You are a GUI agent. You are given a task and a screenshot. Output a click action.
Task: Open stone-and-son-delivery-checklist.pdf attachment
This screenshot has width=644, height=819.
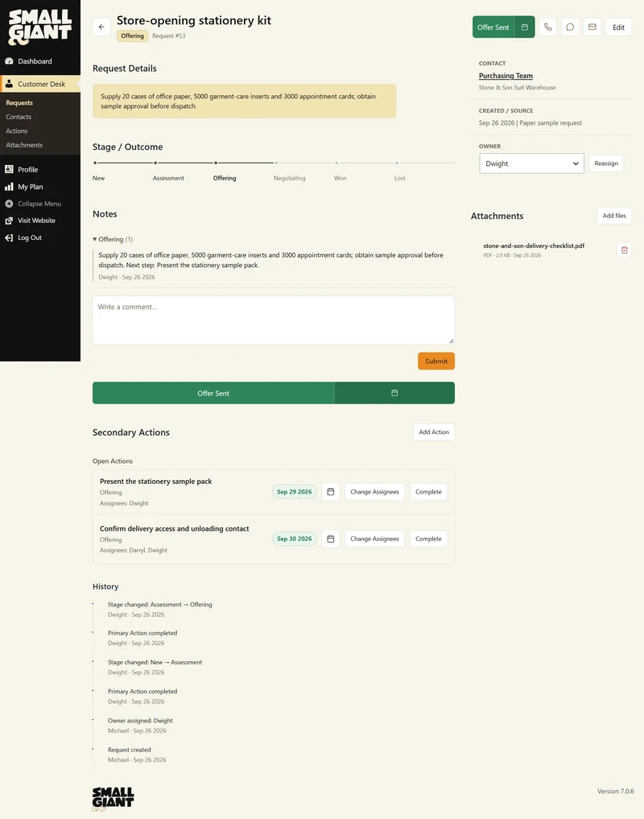click(534, 246)
